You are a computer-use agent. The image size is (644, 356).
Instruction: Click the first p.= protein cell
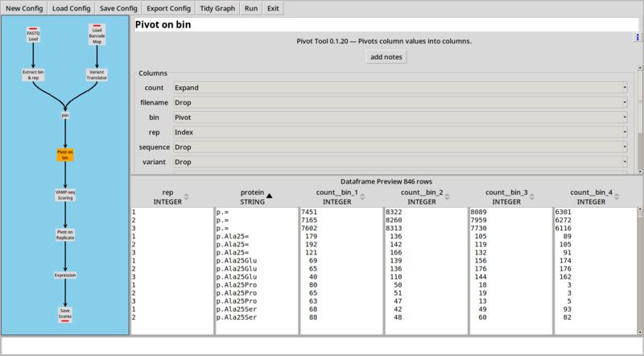click(223, 212)
